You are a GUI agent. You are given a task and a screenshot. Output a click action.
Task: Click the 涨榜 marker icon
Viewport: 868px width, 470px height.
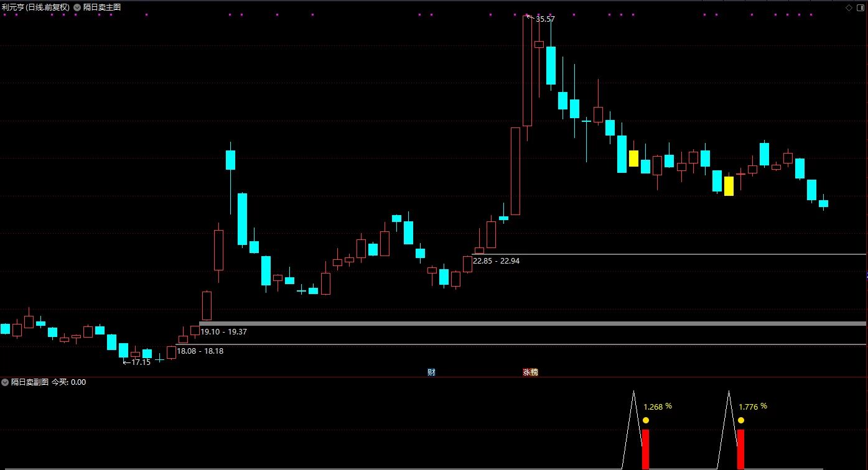point(530,372)
